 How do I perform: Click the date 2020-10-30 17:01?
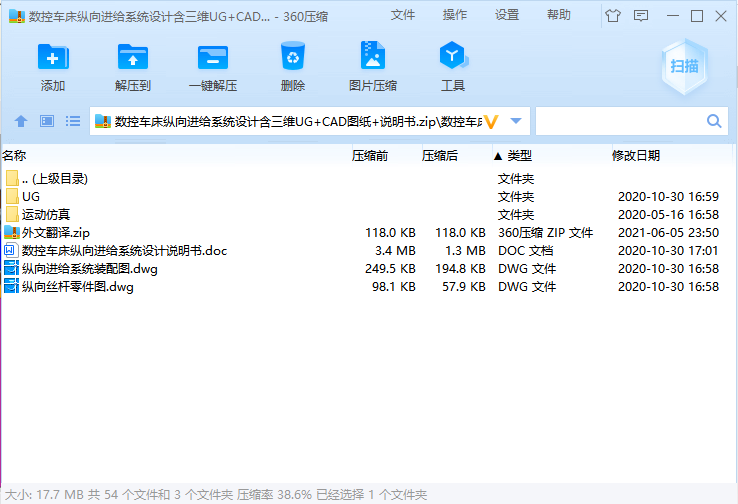coord(668,251)
